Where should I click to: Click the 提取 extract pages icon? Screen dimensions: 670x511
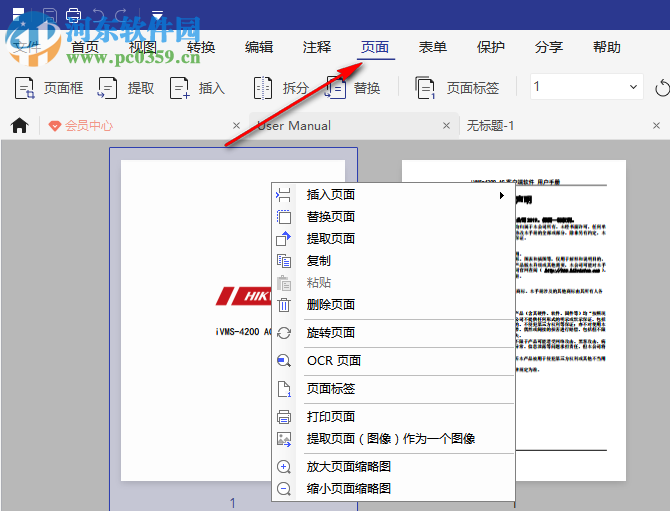(x=108, y=88)
